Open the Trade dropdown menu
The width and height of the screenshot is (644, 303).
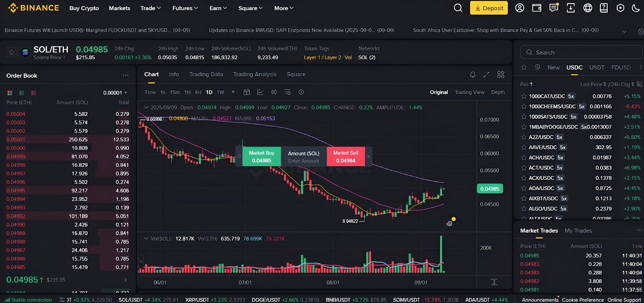pyautogui.click(x=151, y=8)
